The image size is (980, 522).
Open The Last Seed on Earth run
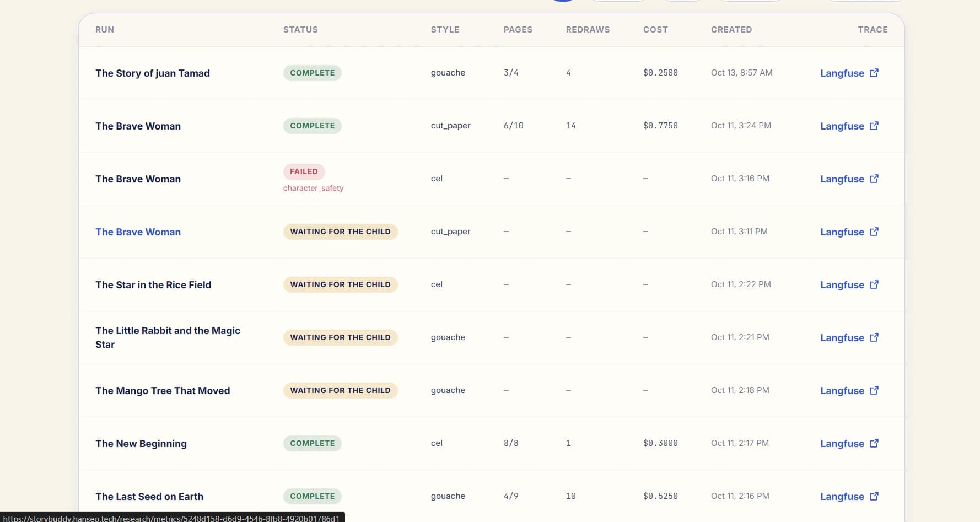pos(149,497)
